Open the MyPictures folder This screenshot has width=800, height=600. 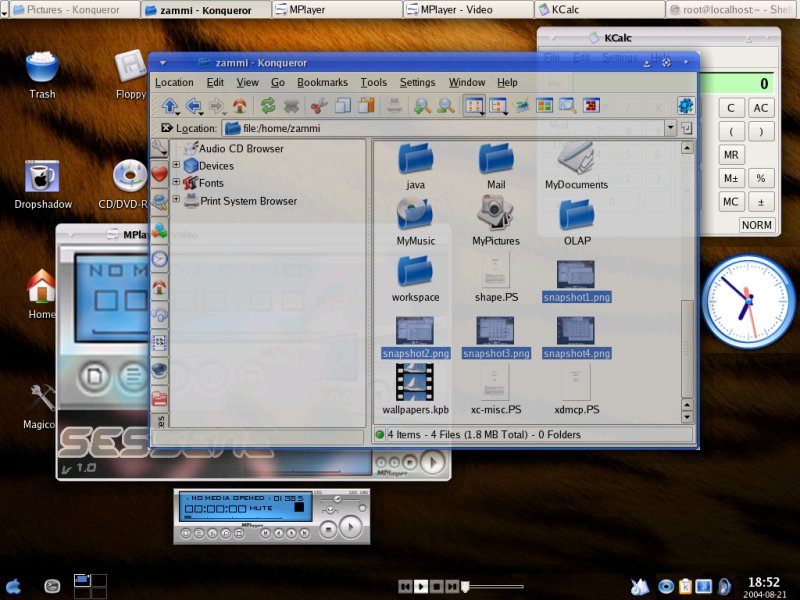pos(495,221)
